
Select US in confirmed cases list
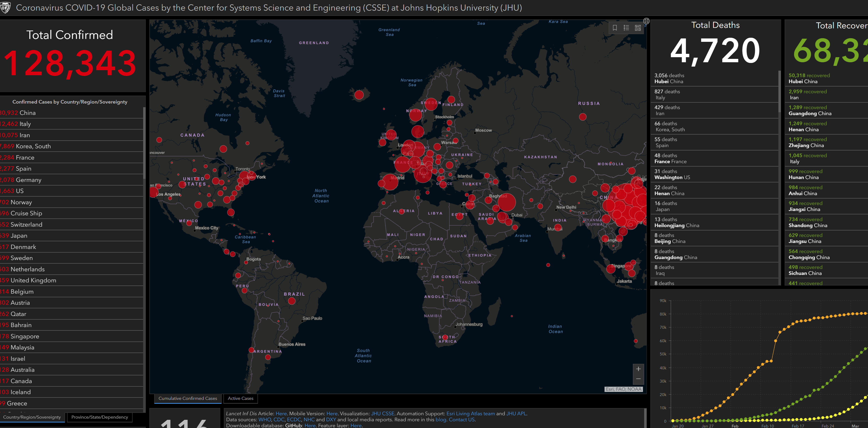(x=71, y=191)
